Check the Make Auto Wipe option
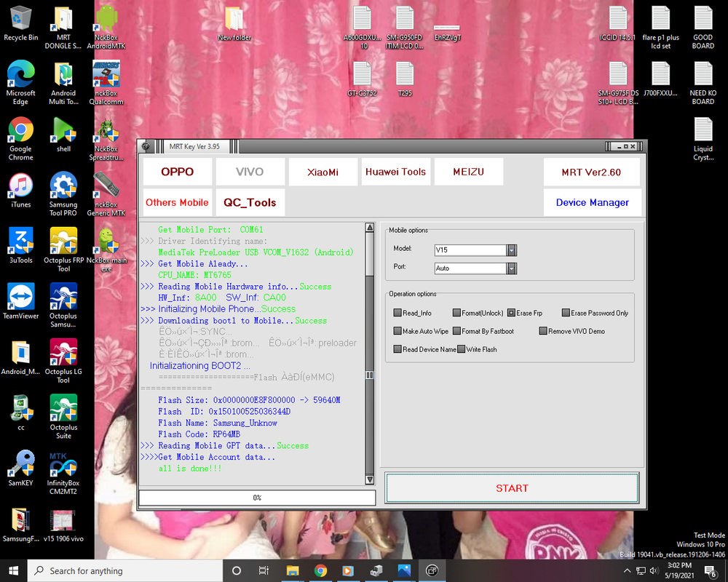Screen dimensions: 728x582 pos(397,331)
